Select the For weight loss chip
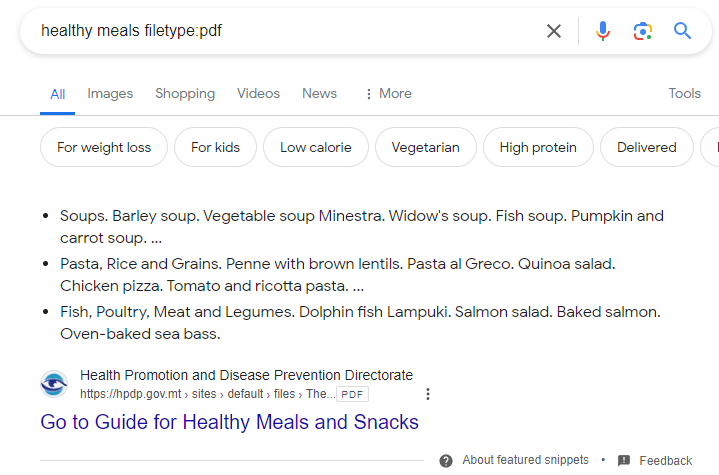The height and width of the screenshot is (475, 719). (x=104, y=147)
